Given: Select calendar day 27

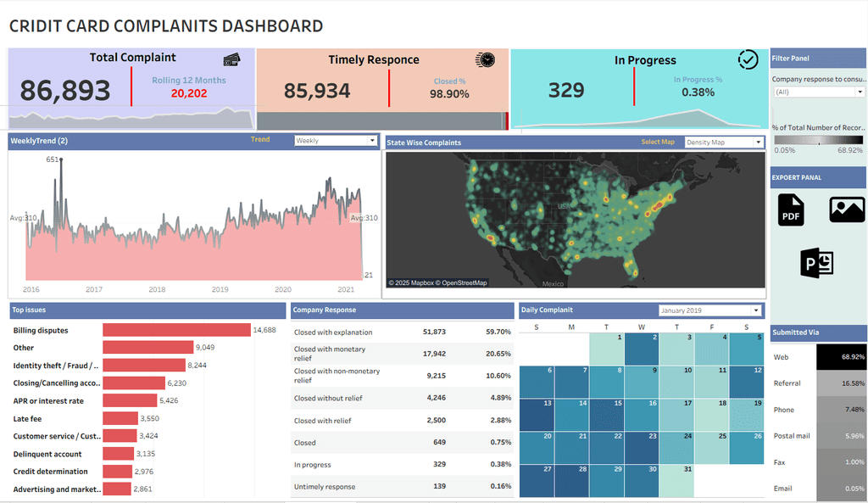Looking at the screenshot, I should [537, 480].
